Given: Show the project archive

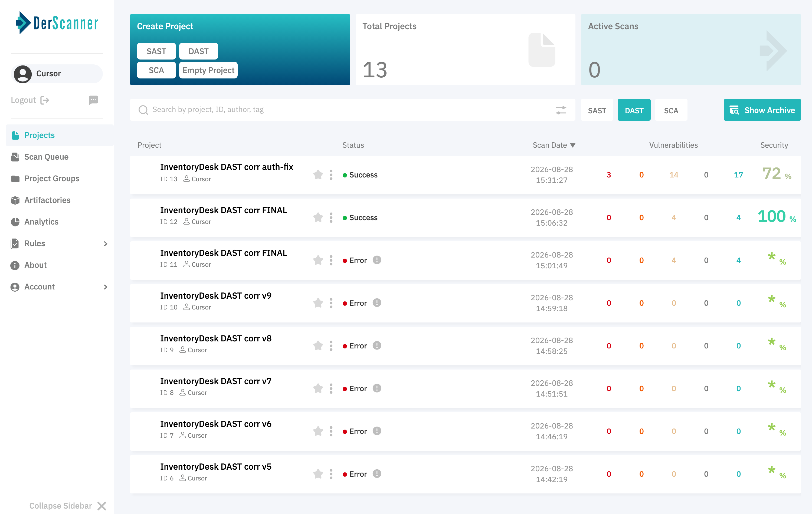Looking at the screenshot, I should (x=762, y=110).
